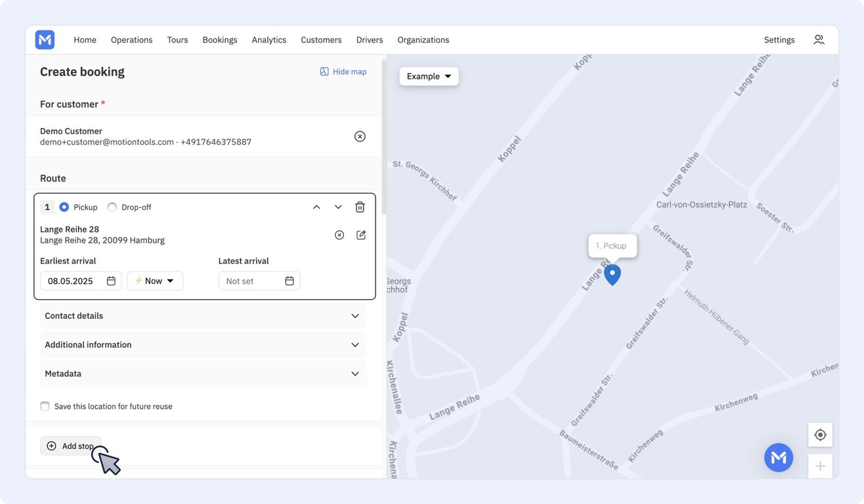The width and height of the screenshot is (864, 504).
Task: Click the Motiontools logo in the navbar
Action: (45, 40)
